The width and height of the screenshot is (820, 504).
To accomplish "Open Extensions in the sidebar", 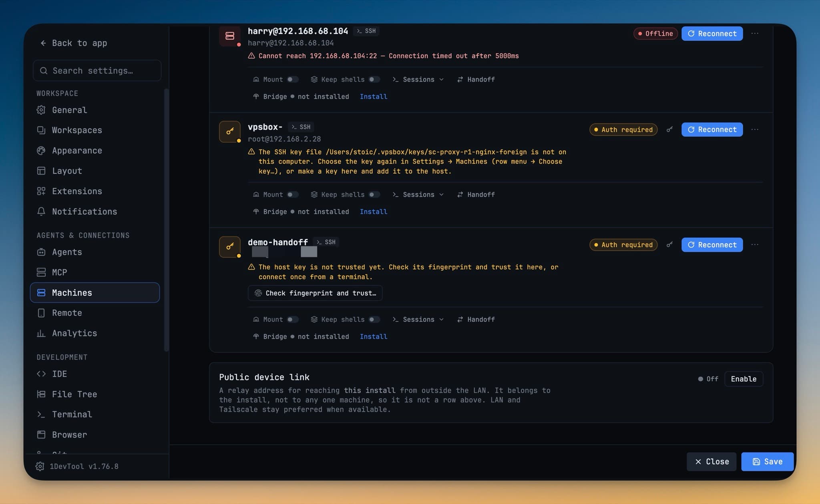I will click(95, 191).
